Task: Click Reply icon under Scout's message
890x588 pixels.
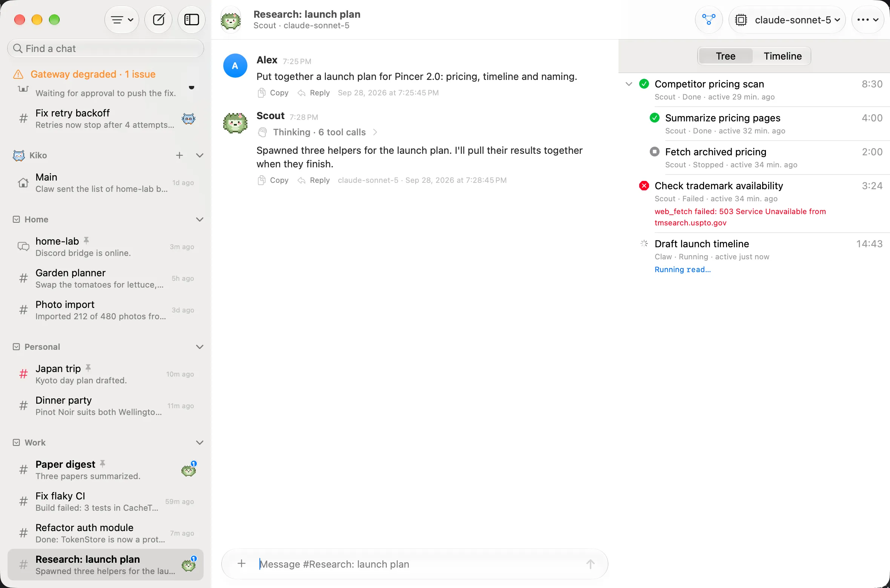Action: coord(301,180)
